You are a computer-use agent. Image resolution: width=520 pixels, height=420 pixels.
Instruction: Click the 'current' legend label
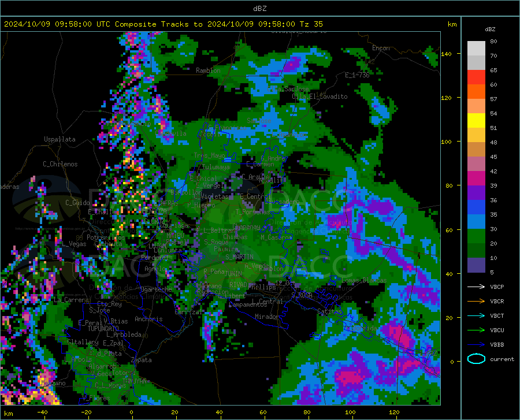point(502,359)
